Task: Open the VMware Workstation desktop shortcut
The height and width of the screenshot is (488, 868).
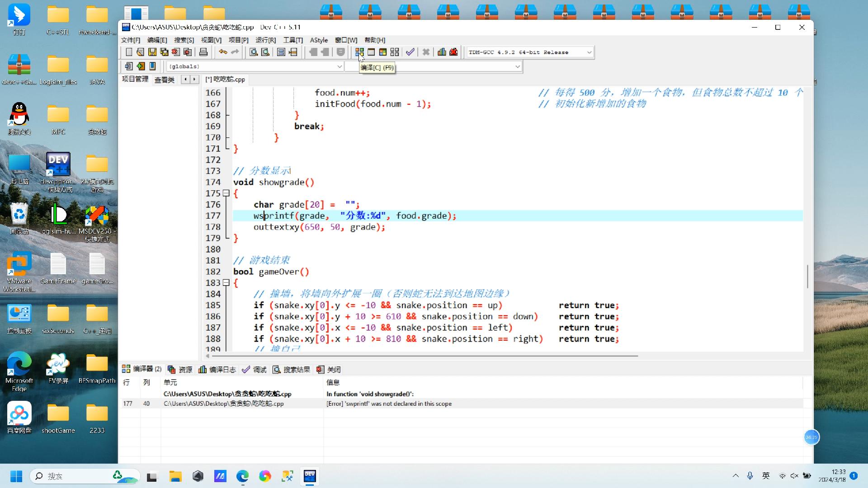Action: pyautogui.click(x=19, y=272)
